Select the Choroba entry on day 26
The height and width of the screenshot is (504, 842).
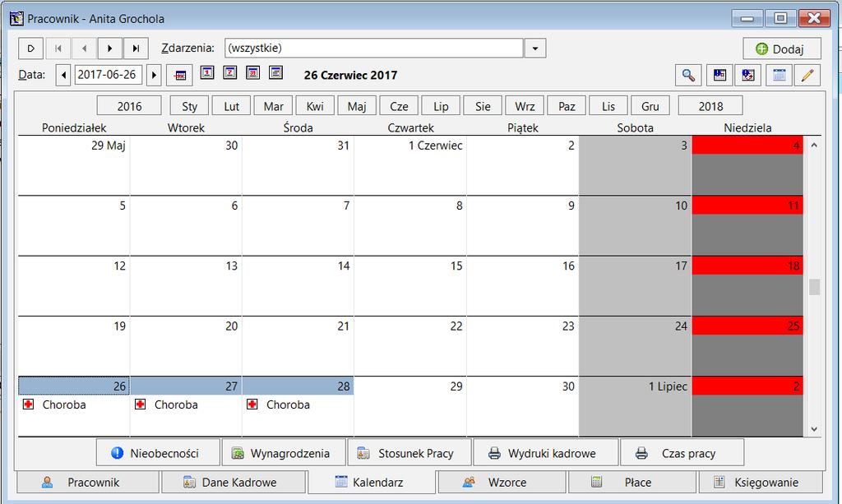(64, 405)
